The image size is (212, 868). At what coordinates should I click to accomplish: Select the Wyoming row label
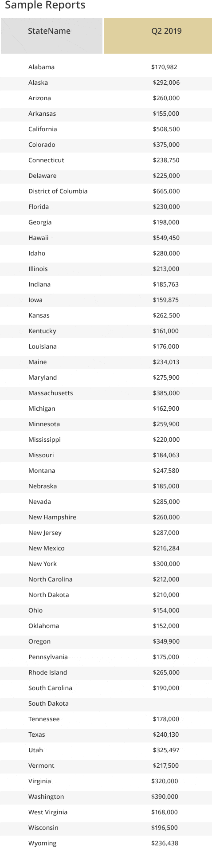click(43, 843)
